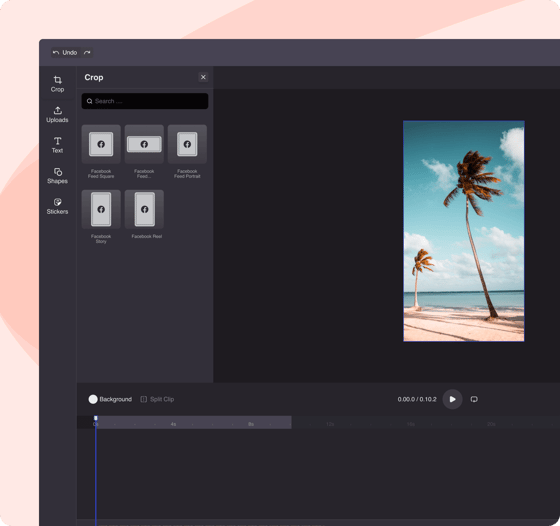
Task: Open the Uploads panel
Action: (x=57, y=115)
